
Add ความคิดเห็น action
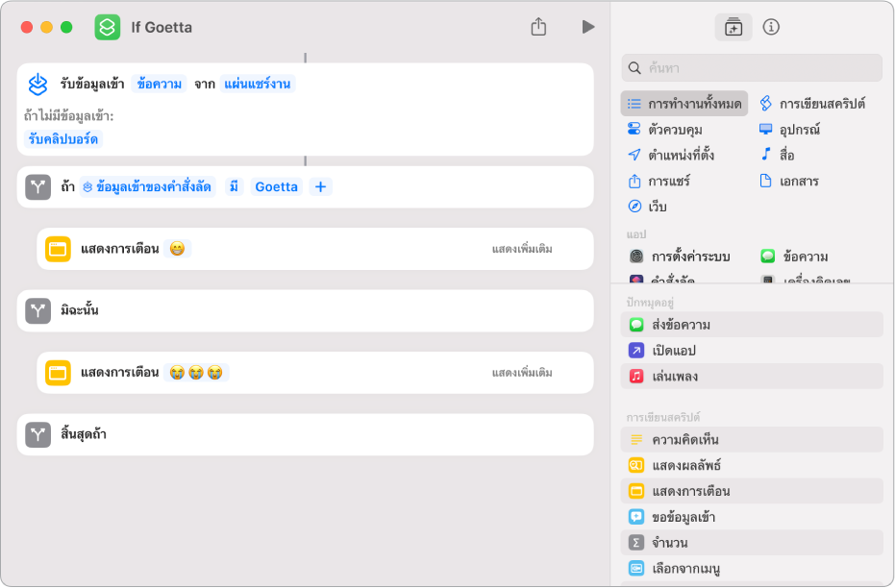pos(752,440)
